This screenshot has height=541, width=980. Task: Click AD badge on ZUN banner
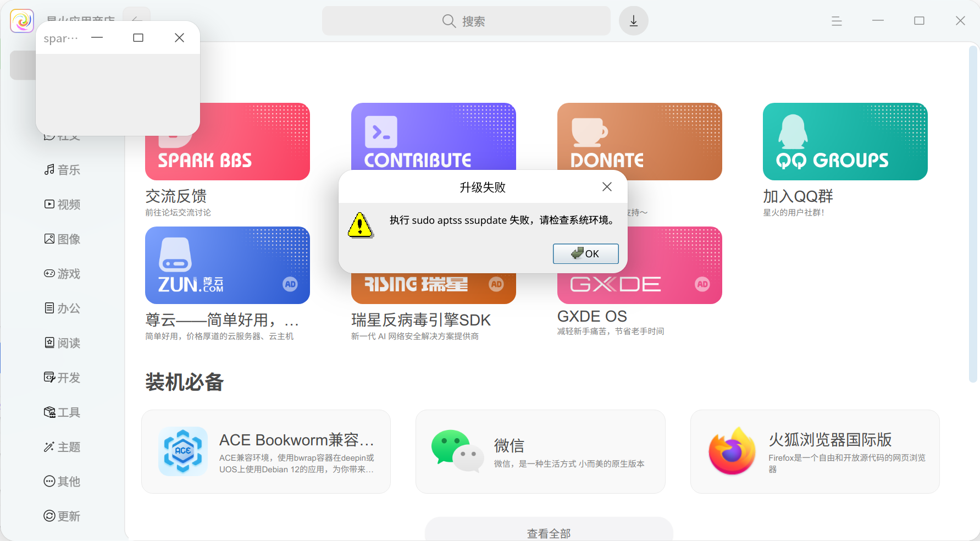pyautogui.click(x=290, y=284)
